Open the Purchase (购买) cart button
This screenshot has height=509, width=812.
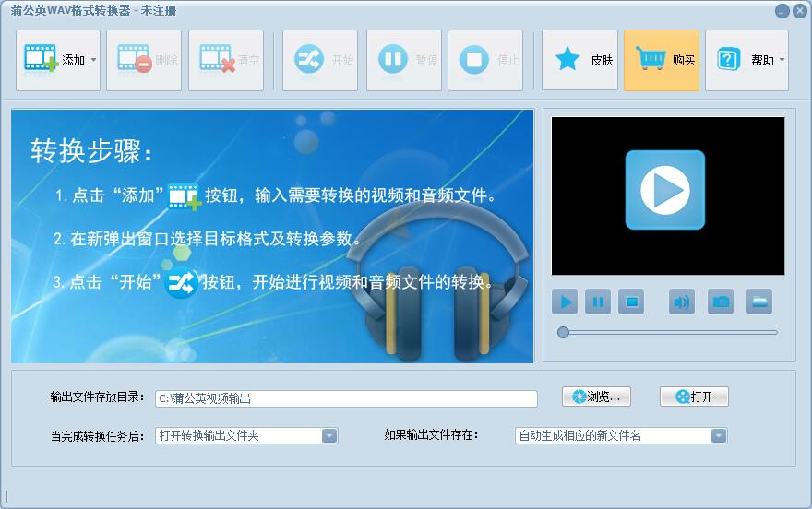[x=662, y=61]
